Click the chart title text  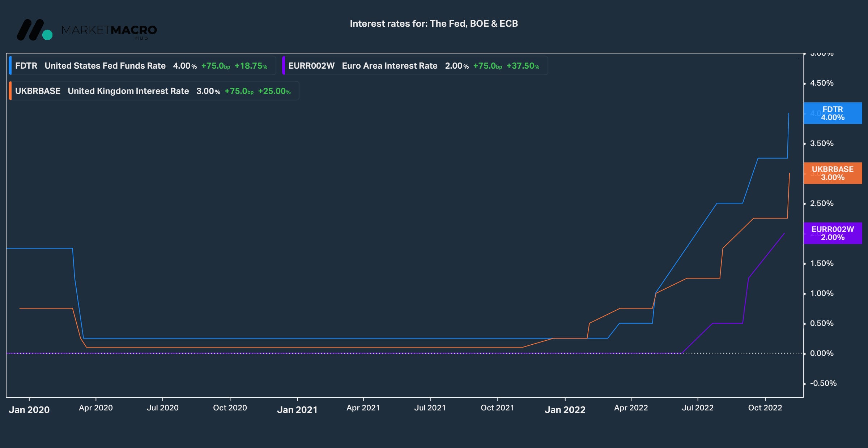(434, 23)
